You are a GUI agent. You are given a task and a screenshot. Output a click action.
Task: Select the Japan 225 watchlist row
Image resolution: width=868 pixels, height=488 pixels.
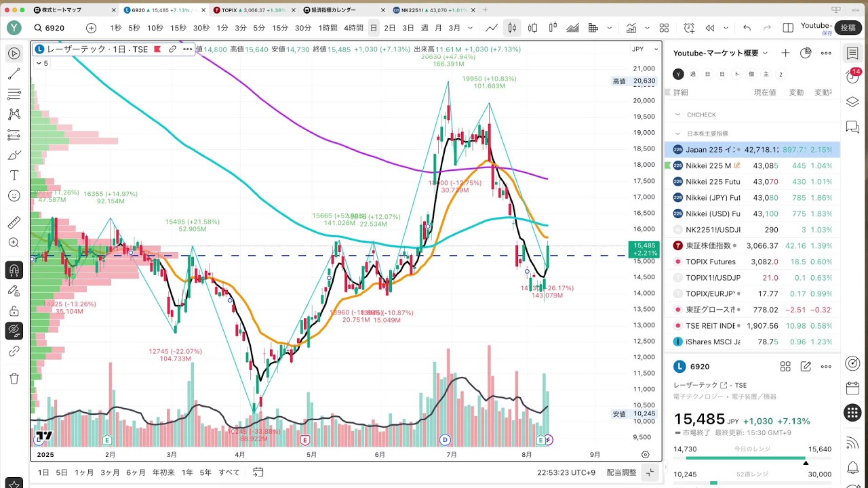752,150
